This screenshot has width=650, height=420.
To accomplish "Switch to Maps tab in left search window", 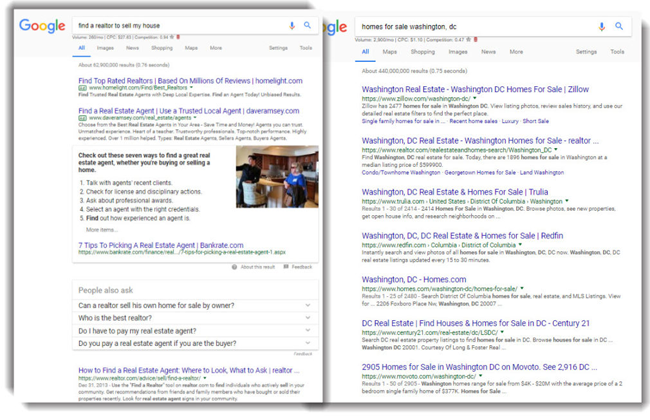I will point(191,48).
